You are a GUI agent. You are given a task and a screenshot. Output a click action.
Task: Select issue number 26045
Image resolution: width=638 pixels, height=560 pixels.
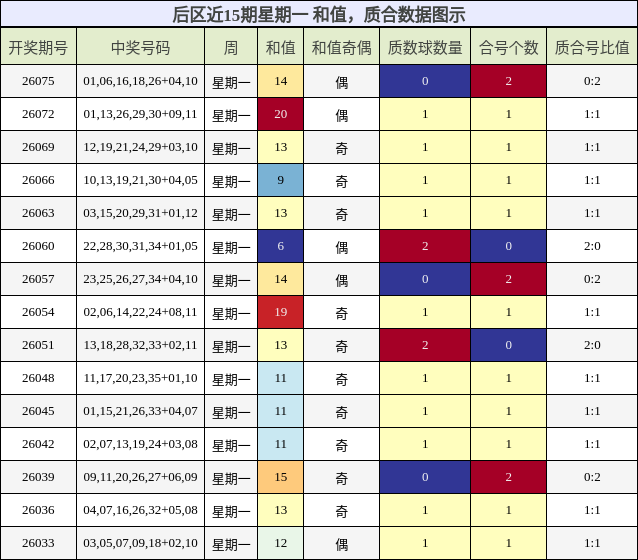tap(38, 411)
